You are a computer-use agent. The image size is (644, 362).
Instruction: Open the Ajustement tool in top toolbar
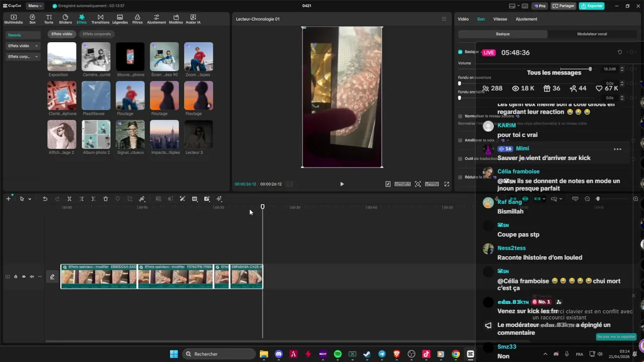coord(156,19)
